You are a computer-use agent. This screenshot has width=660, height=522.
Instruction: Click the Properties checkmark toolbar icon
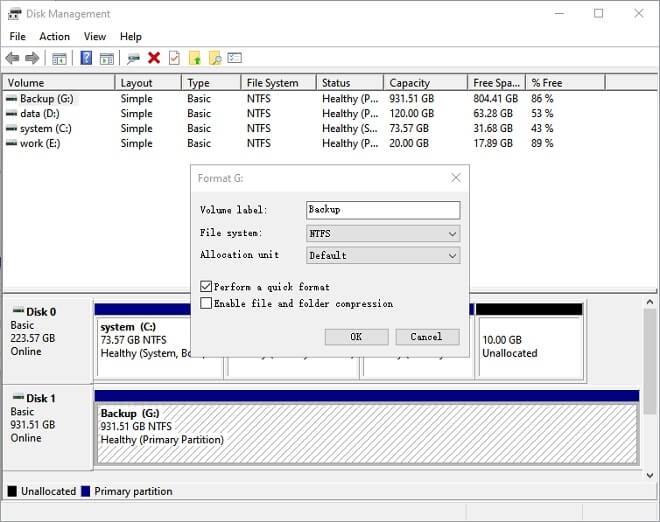click(174, 58)
